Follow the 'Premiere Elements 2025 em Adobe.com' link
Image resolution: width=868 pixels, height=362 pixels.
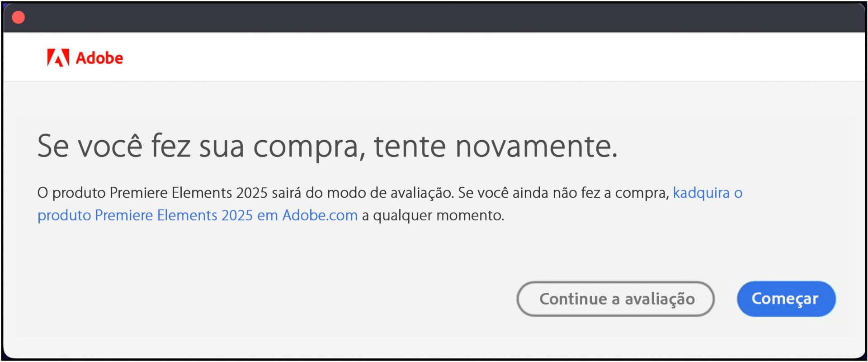(226, 215)
